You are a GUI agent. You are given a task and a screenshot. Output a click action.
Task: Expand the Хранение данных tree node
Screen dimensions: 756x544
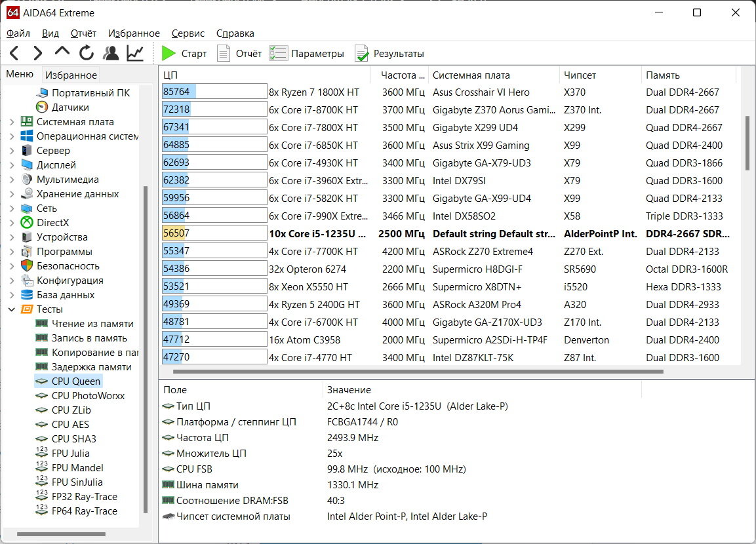12,194
